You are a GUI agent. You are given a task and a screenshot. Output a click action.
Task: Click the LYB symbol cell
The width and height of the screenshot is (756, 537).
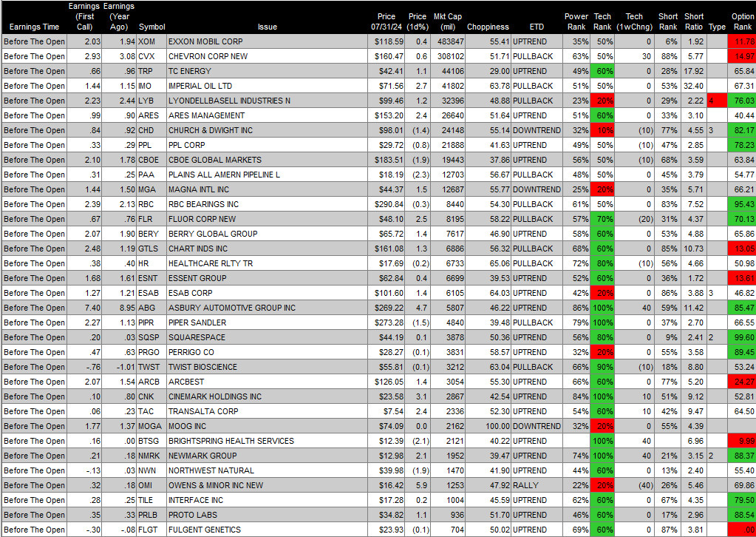(x=151, y=101)
